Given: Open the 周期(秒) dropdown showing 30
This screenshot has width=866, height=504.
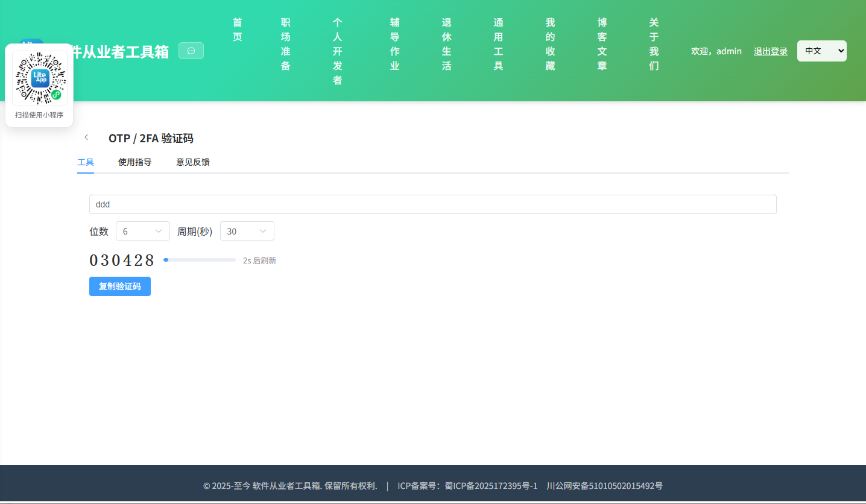Looking at the screenshot, I should point(247,231).
